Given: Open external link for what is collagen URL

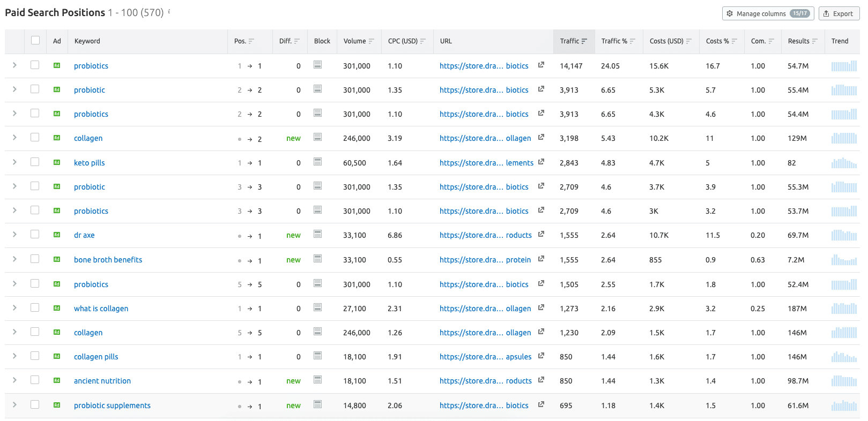Looking at the screenshot, I should [541, 307].
